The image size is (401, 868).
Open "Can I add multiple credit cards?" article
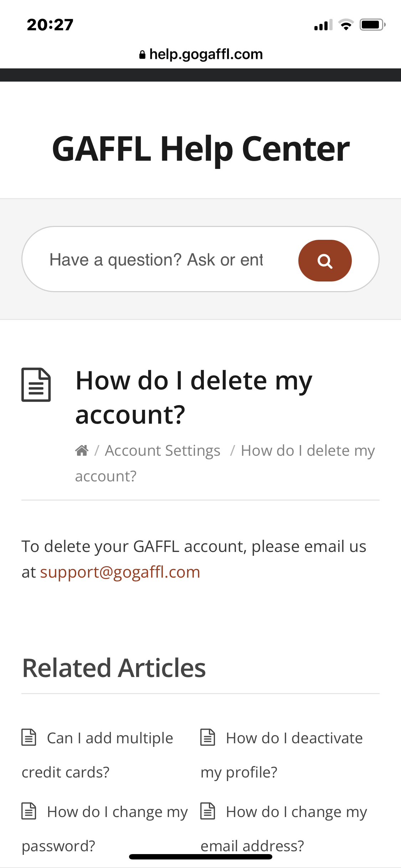click(x=110, y=738)
